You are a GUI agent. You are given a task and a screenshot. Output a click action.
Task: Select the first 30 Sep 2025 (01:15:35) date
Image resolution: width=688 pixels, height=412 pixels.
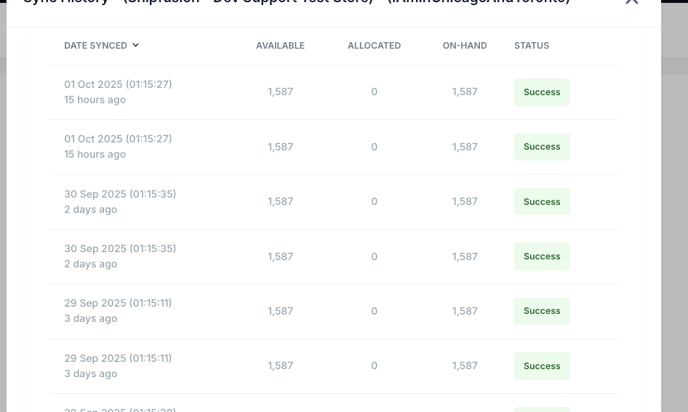click(120, 194)
